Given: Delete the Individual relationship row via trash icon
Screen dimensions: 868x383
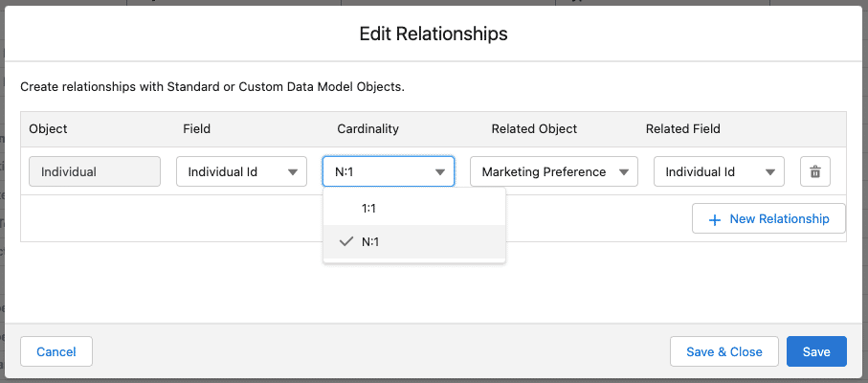Looking at the screenshot, I should (x=815, y=172).
